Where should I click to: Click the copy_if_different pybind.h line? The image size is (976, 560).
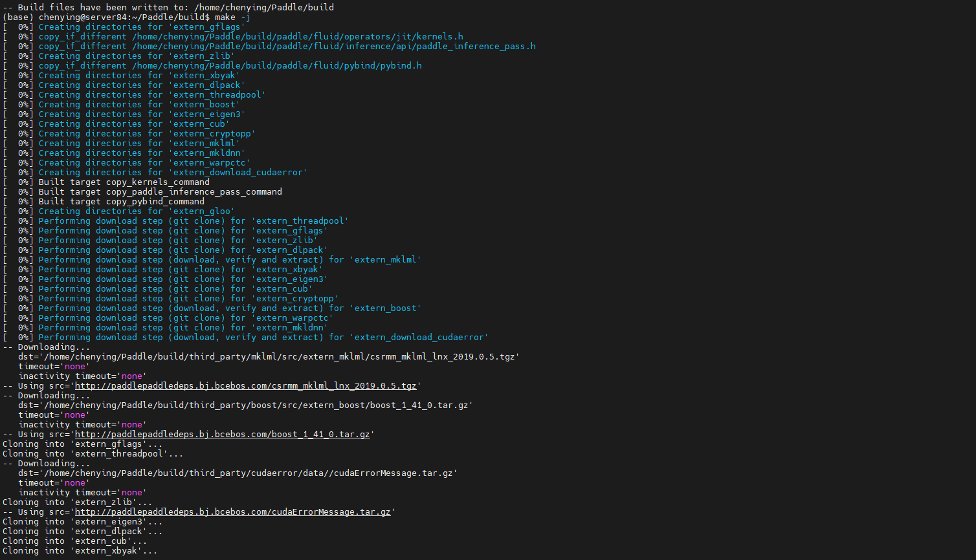coord(212,65)
